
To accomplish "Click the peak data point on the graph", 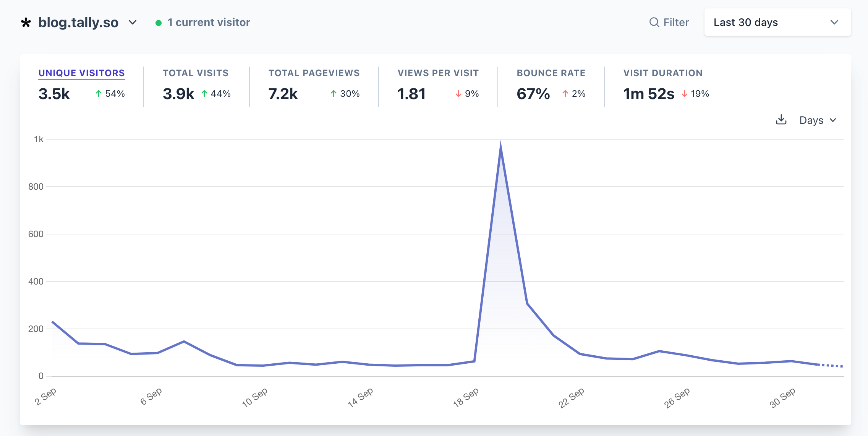I will click(500, 145).
